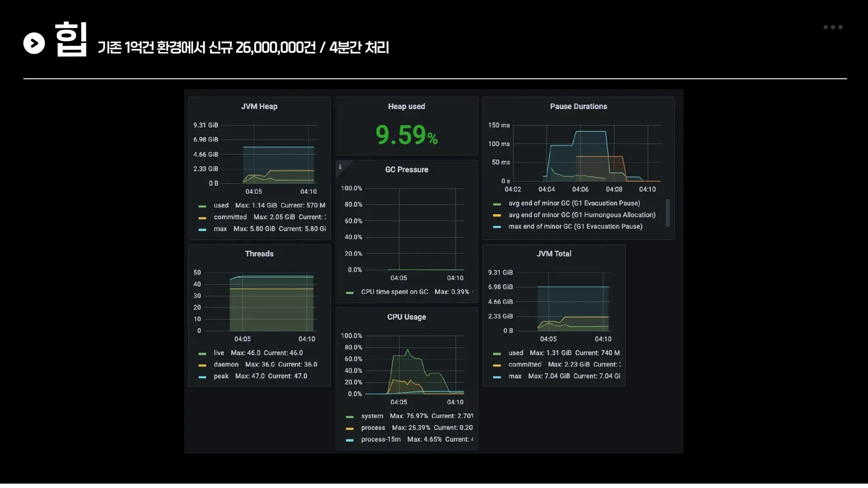Click the green swatch for 'system' CPU usage
The width and height of the screenshot is (868, 488).
pos(350,417)
